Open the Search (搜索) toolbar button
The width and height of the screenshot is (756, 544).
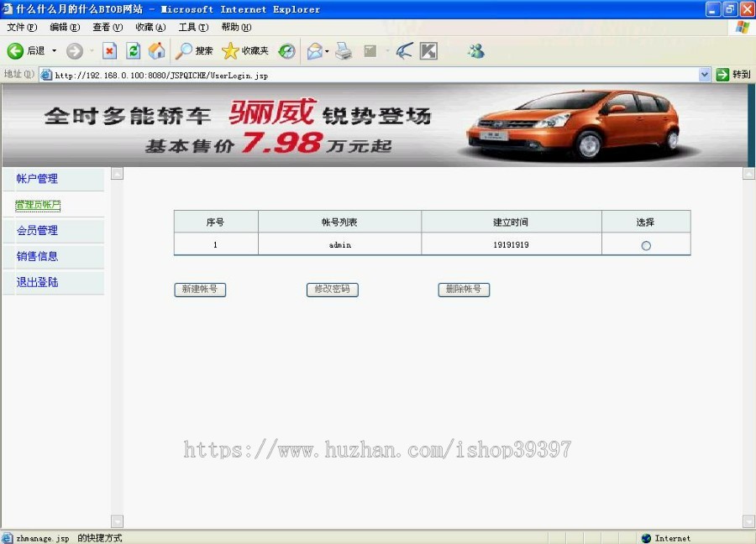pos(194,50)
